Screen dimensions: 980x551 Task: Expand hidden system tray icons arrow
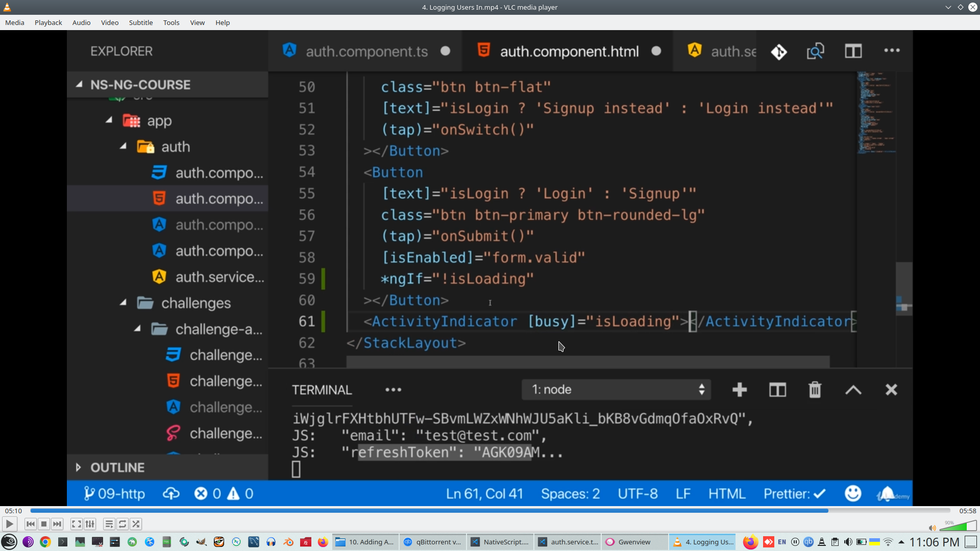tap(901, 542)
